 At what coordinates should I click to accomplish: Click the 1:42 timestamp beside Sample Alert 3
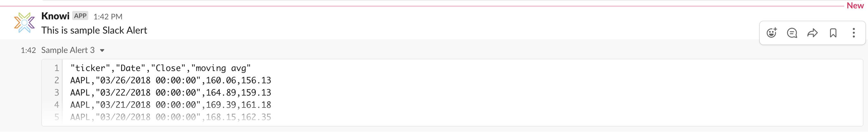pos(28,50)
